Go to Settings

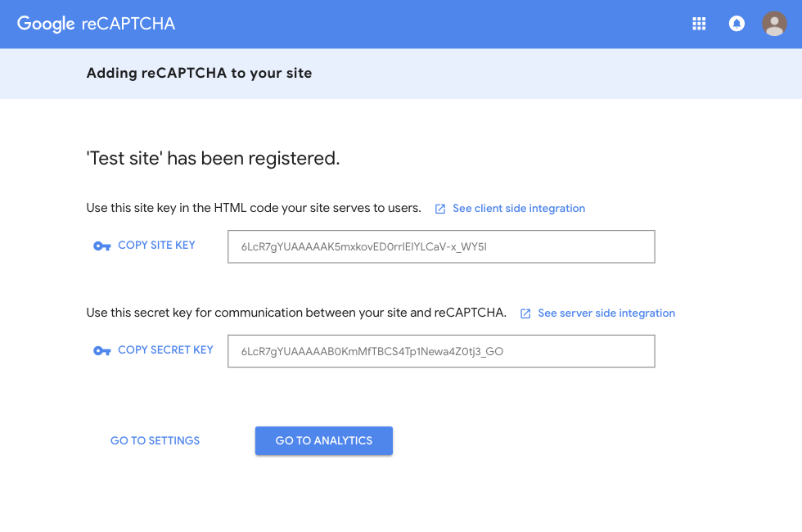pyautogui.click(x=155, y=440)
